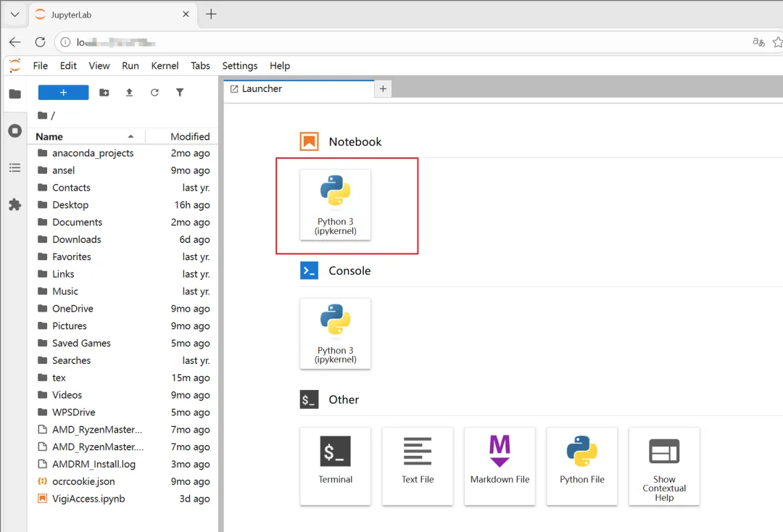Viewport: 783px width, 532px height.
Task: Click the blue New Launcher plus button
Action: pos(63,92)
